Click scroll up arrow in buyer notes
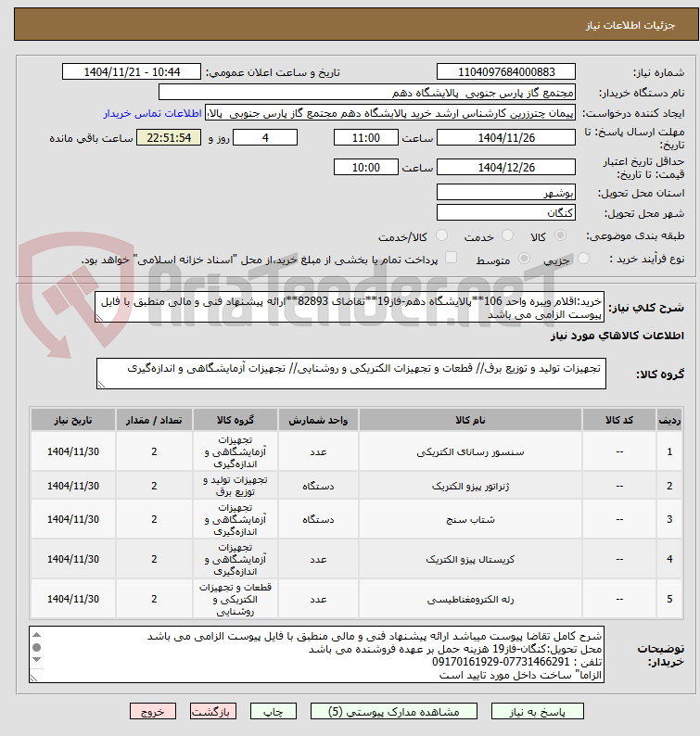 tap(36, 635)
